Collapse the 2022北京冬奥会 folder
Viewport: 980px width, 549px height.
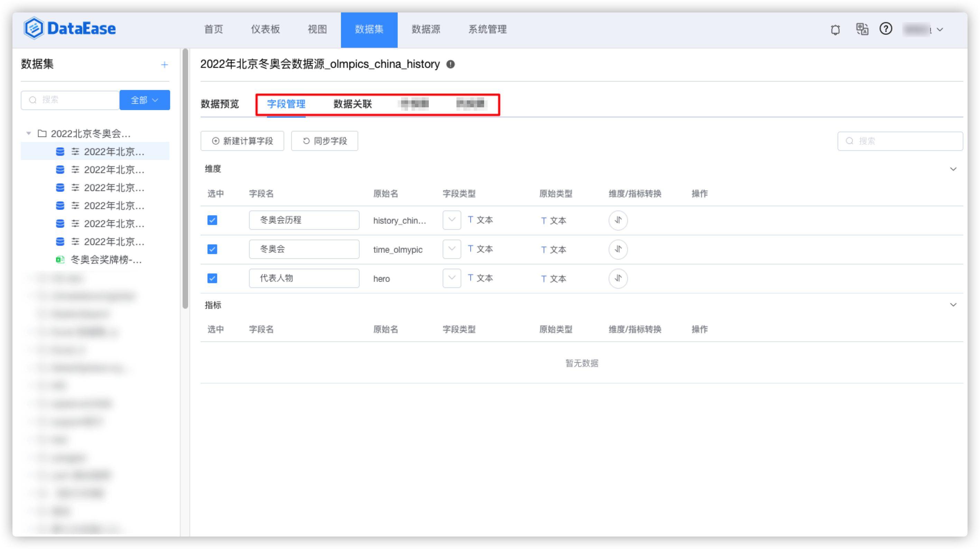click(x=29, y=134)
